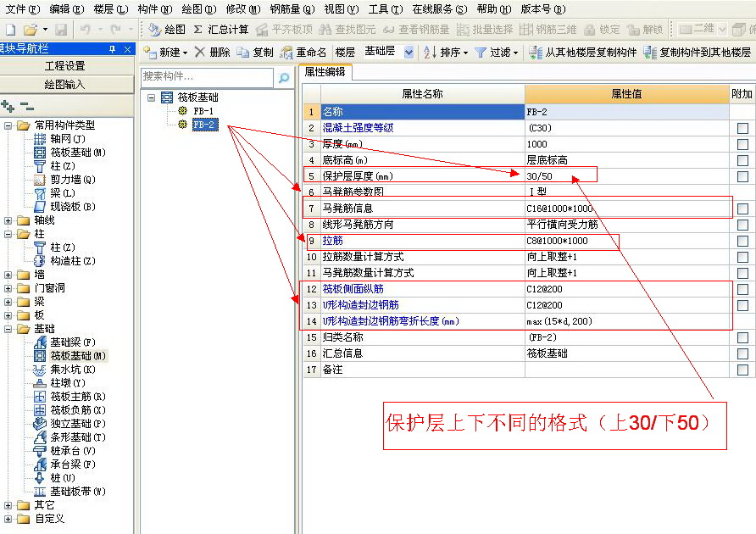This screenshot has width=756, height=534.
Task: Select 筏板主筋(R) tree item
Action: coord(78,397)
